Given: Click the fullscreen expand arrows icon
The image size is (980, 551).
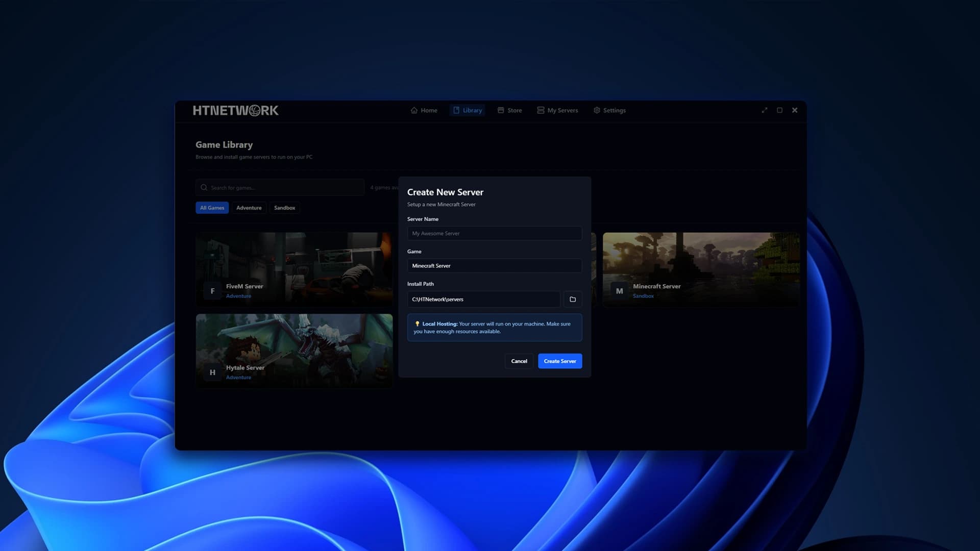Looking at the screenshot, I should (x=764, y=110).
